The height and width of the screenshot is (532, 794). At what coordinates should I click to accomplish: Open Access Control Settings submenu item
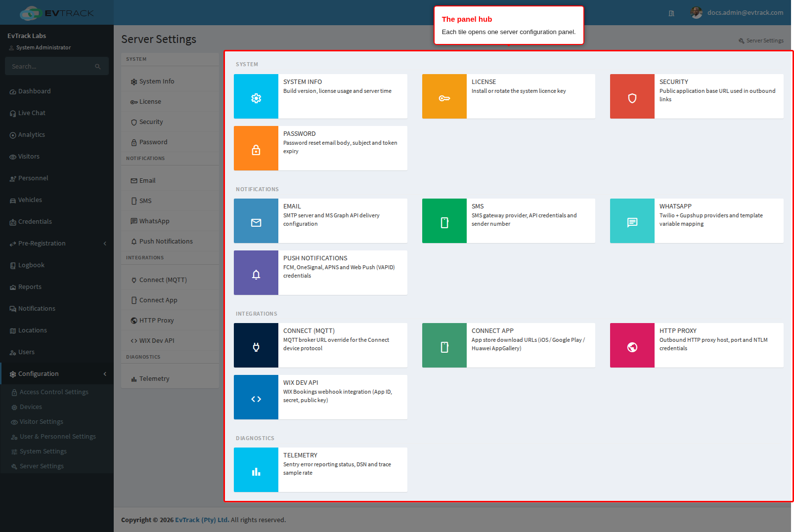pos(57,392)
